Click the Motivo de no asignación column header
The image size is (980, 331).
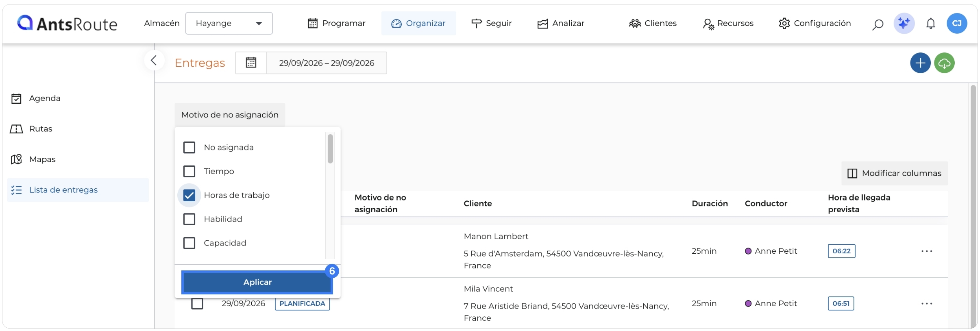click(x=380, y=203)
